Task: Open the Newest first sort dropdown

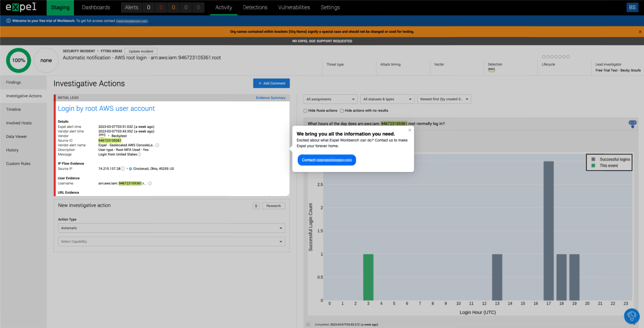Action: 444,99
